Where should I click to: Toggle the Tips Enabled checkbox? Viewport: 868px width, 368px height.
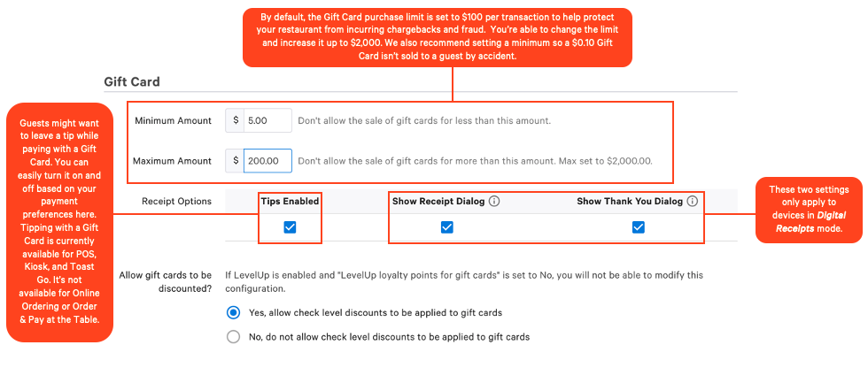tap(290, 227)
